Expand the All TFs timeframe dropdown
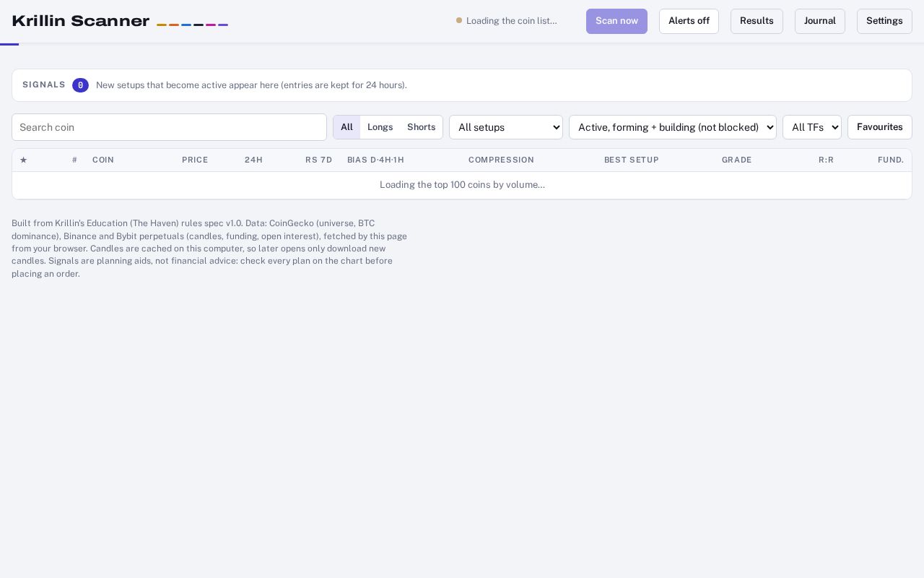The image size is (924, 578). pos(812,127)
